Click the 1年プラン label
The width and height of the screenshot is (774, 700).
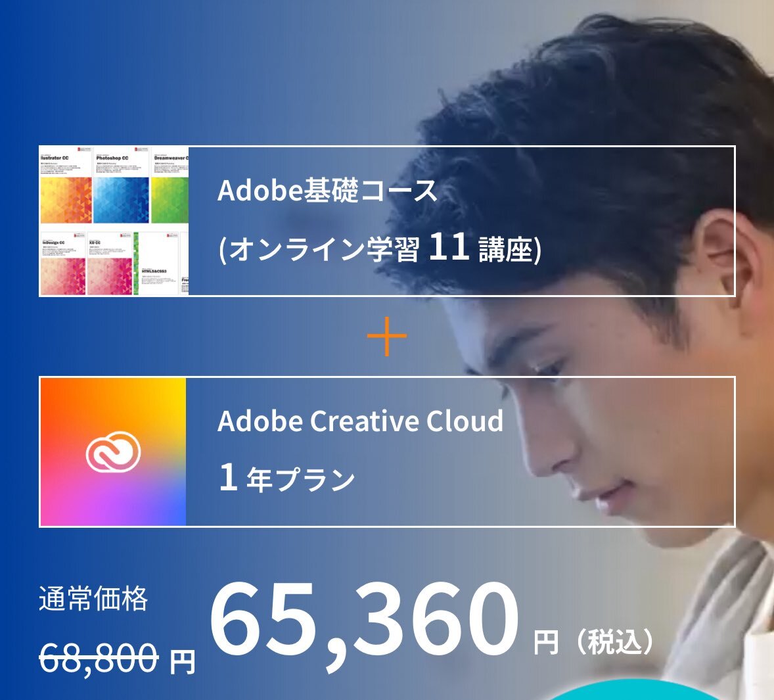[286, 478]
